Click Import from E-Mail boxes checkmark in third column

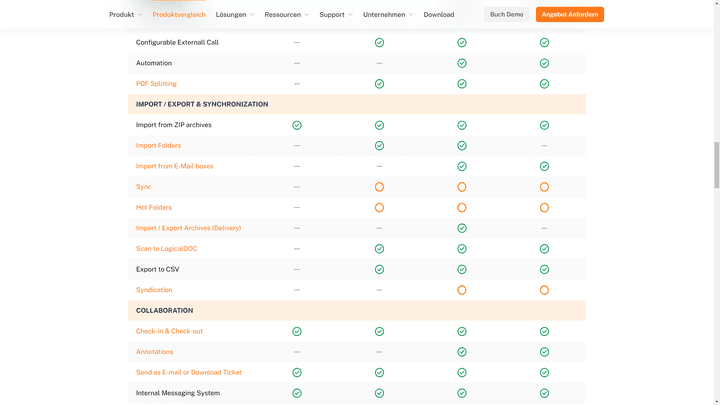point(462,166)
